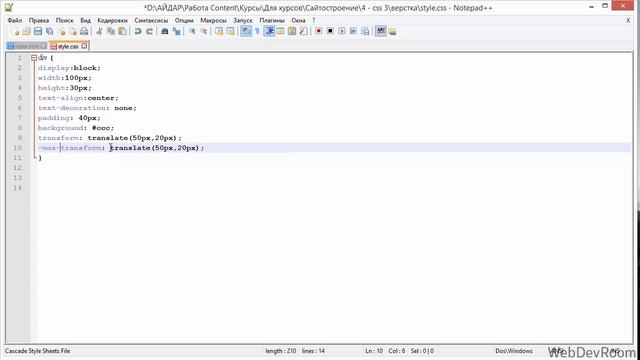Image resolution: width=640 pixels, height=360 pixels.
Task: Stop macro recording with black square icon
Action: pos(330,31)
